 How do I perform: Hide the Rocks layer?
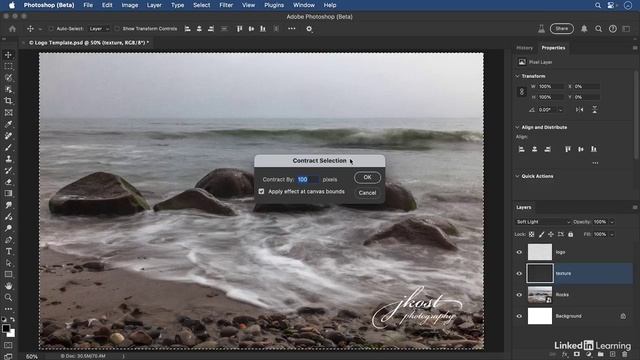[519, 295]
